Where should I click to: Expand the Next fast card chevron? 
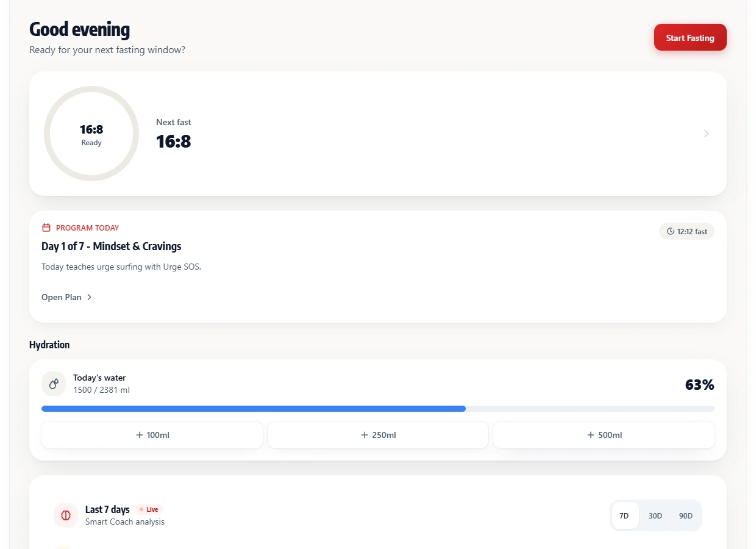(x=706, y=134)
